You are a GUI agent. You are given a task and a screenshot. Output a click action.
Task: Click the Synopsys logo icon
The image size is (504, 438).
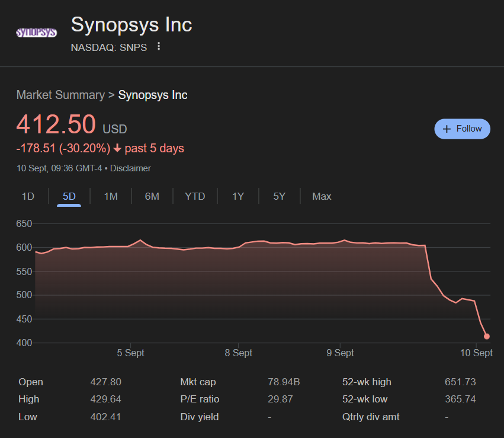(x=36, y=33)
